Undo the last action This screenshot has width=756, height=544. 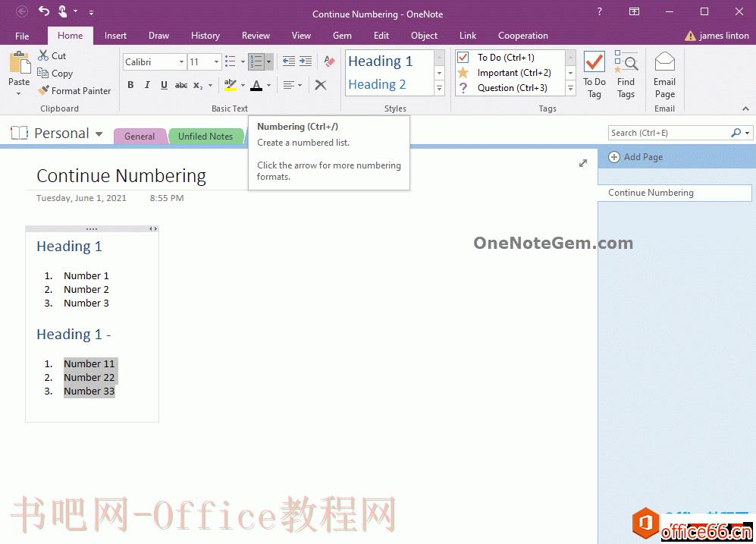pos(44,11)
